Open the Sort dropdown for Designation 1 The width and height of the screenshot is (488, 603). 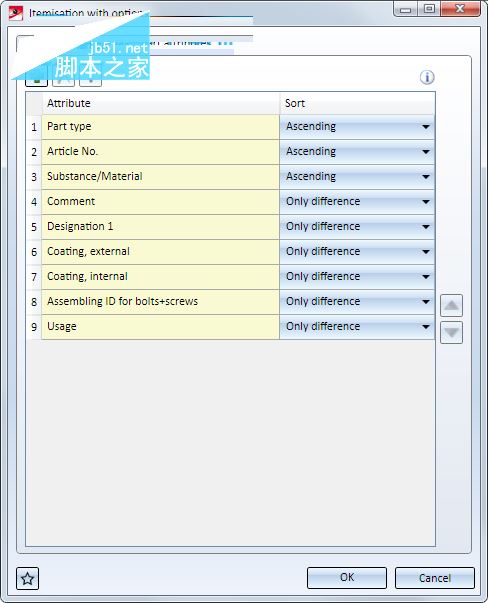click(x=357, y=227)
